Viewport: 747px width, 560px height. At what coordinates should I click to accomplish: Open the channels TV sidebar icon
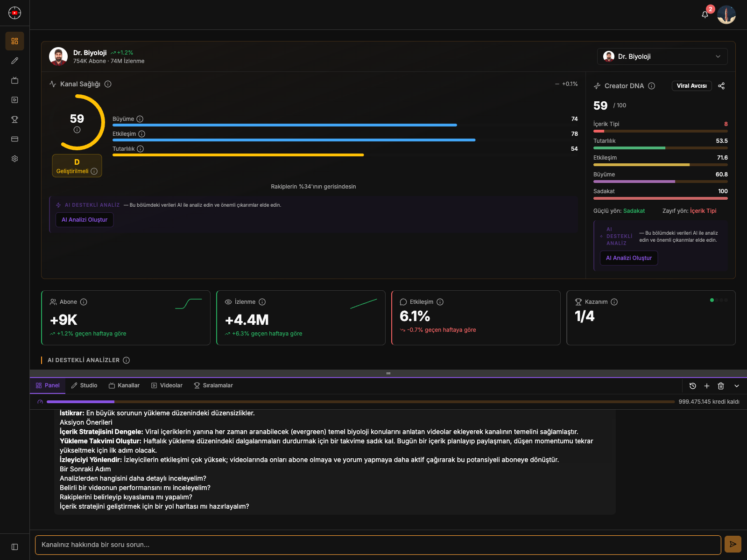(14, 80)
